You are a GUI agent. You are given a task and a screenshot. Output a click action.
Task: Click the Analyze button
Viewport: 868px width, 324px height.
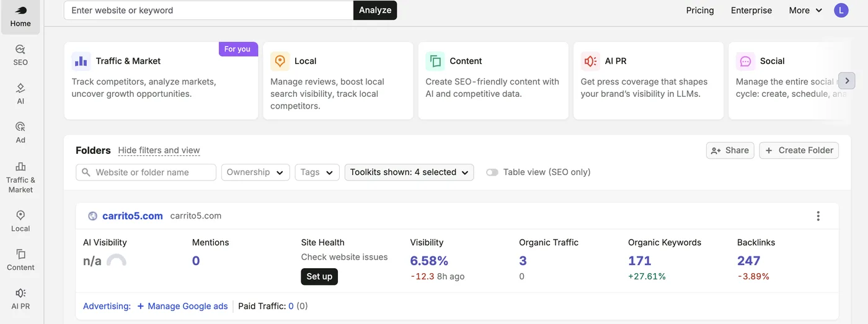[x=375, y=10]
